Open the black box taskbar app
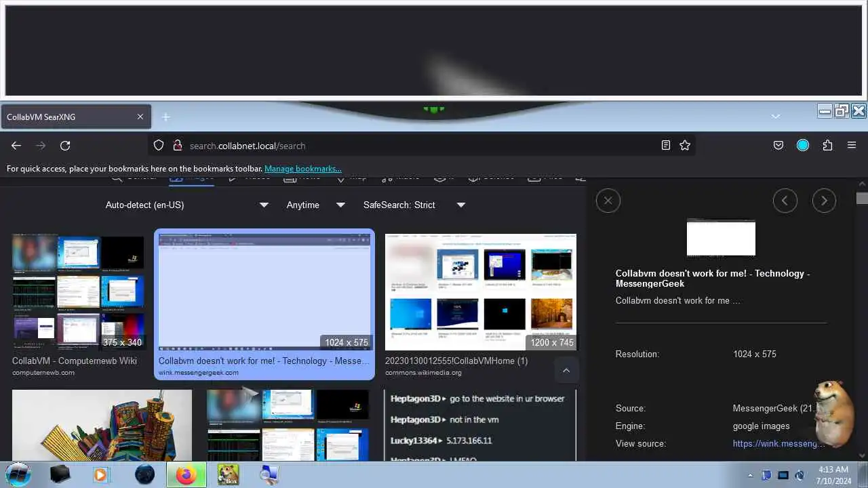This screenshot has width=868, height=488. (x=60, y=474)
